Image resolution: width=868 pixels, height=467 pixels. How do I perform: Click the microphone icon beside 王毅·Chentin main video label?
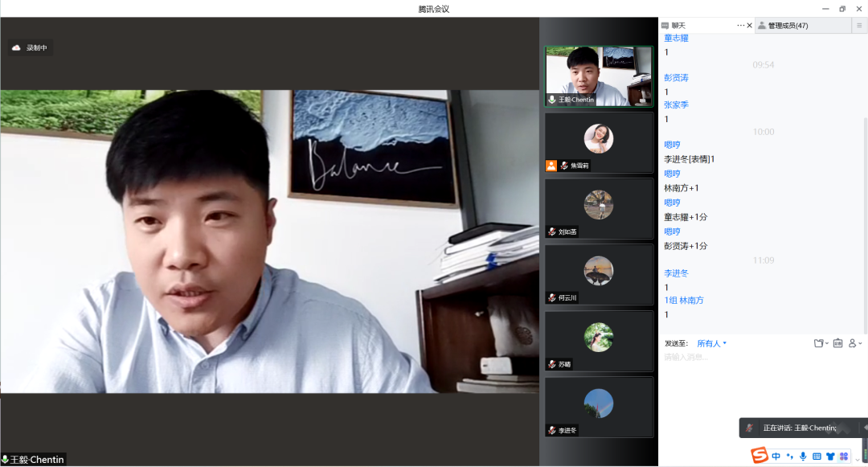tap(5, 459)
